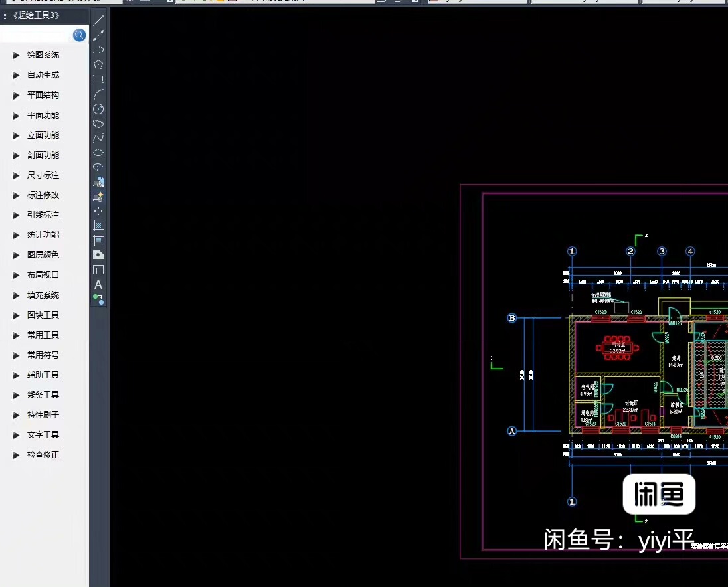This screenshot has width=728, height=587.
Task: Click the Table tool icon
Action: 98,270
